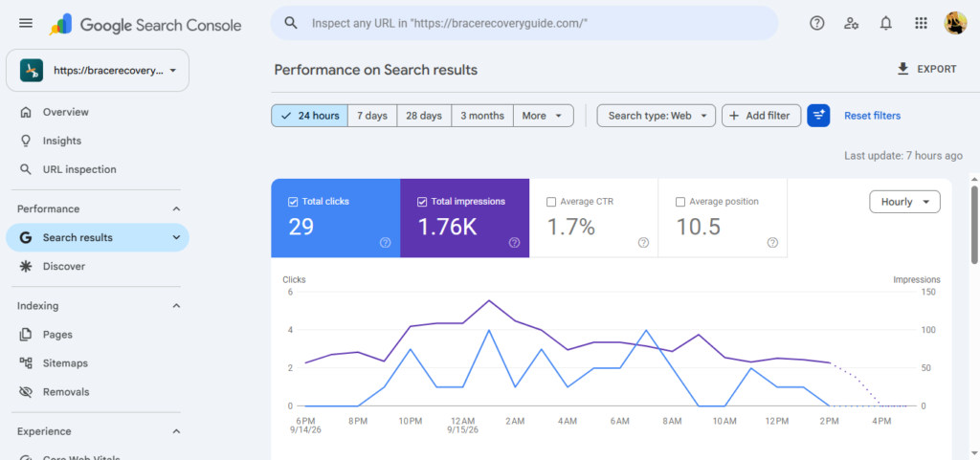Image resolution: width=980 pixels, height=460 pixels.
Task: Open URL inspection in sidebar
Action: [98, 170]
